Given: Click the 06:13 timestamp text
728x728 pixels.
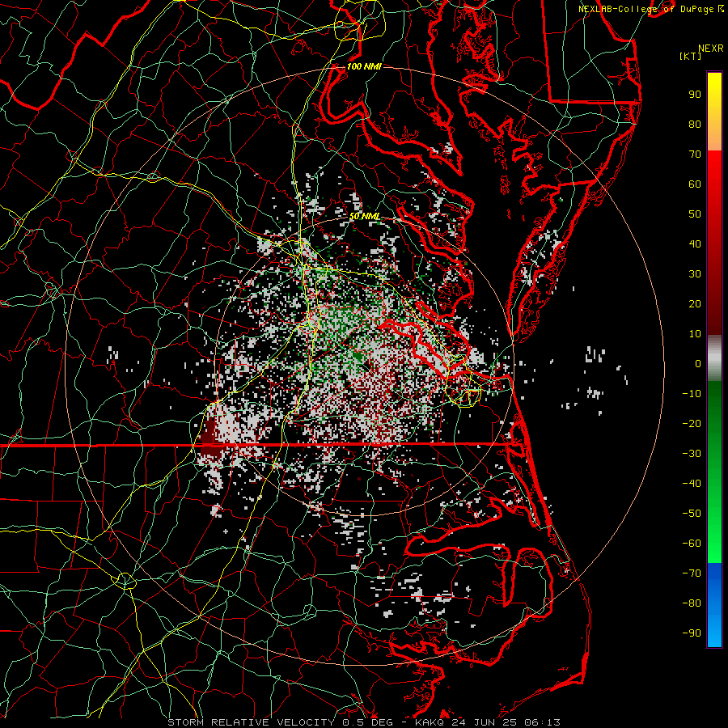Looking at the screenshot, I should [x=542, y=722].
